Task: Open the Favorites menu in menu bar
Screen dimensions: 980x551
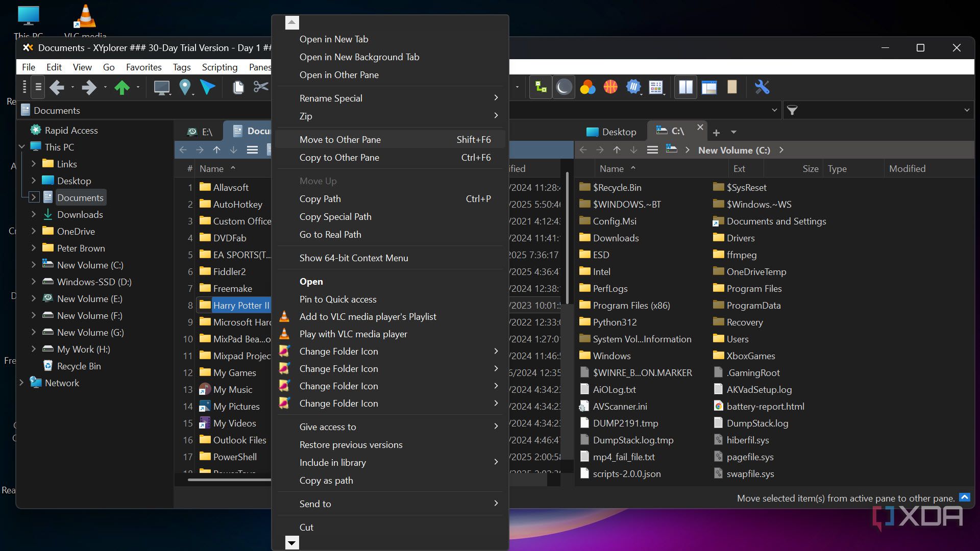Action: pos(143,67)
